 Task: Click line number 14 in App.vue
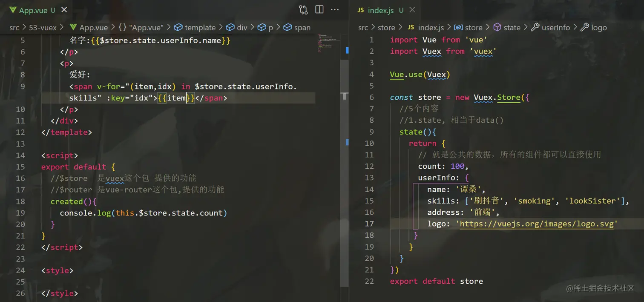[20, 155]
